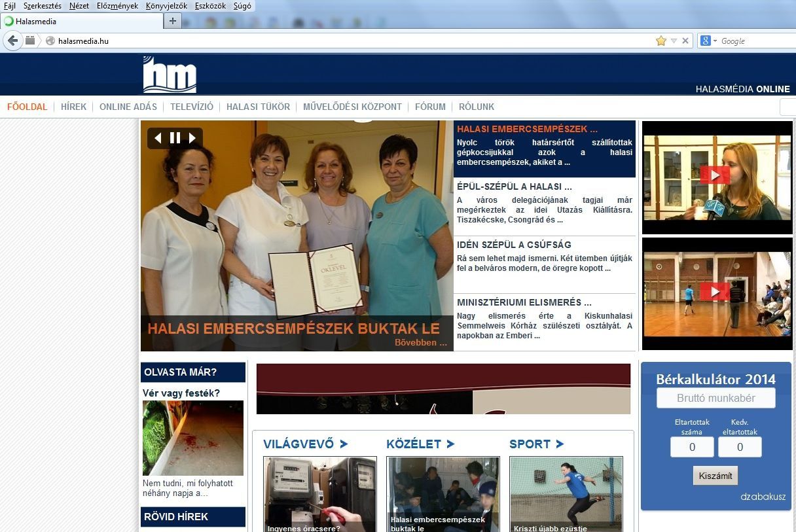Click the hm logo in the site header
This screenshot has width=796, height=532.
point(170,75)
